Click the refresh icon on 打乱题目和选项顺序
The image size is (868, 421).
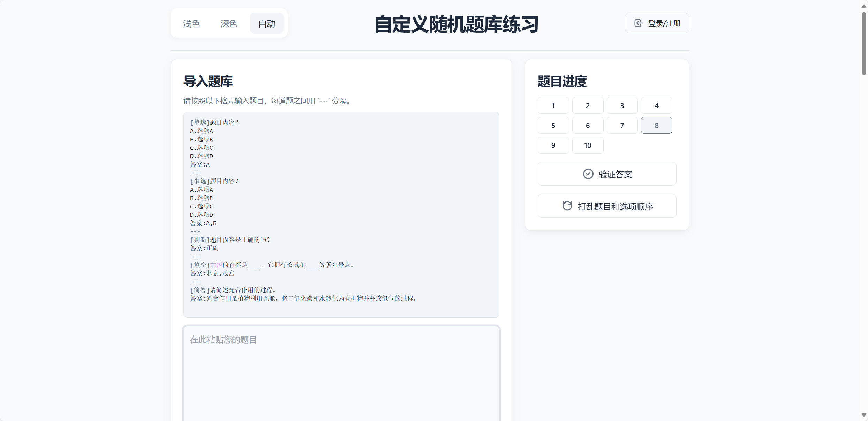pyautogui.click(x=567, y=206)
